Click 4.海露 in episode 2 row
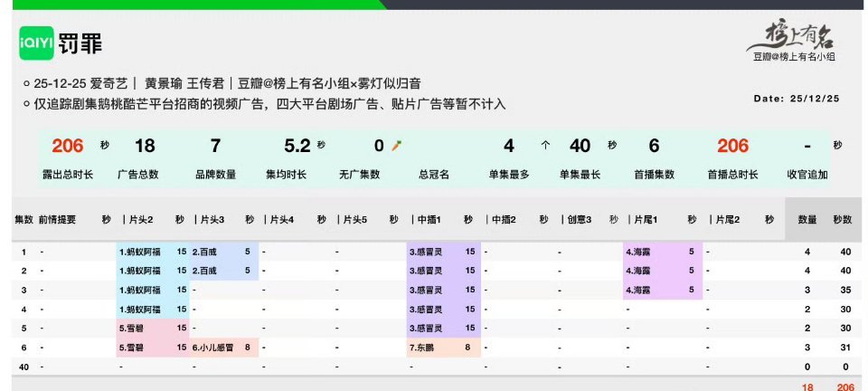The height and width of the screenshot is (391, 868). coord(638,271)
